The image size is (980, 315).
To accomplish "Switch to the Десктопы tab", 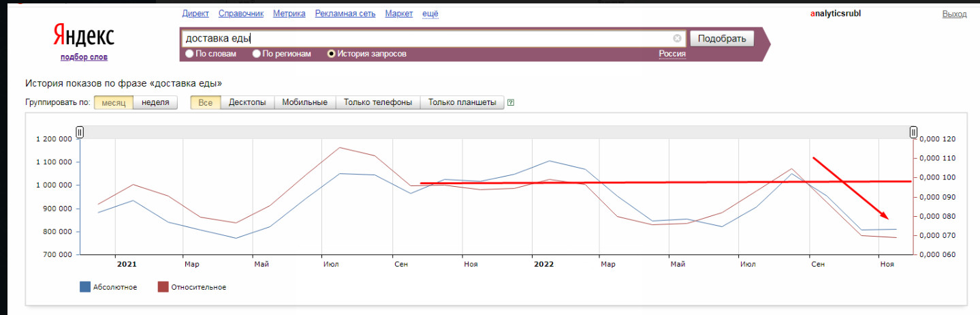I will (247, 102).
